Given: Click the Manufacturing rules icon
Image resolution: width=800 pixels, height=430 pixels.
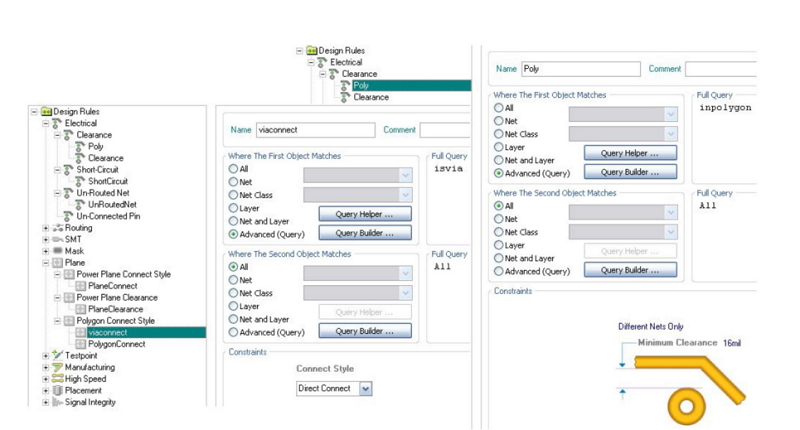Looking at the screenshot, I should 57,367.
